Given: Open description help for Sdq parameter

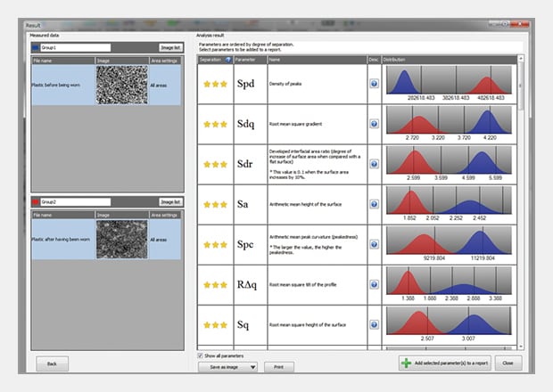Looking at the screenshot, I should [x=374, y=124].
